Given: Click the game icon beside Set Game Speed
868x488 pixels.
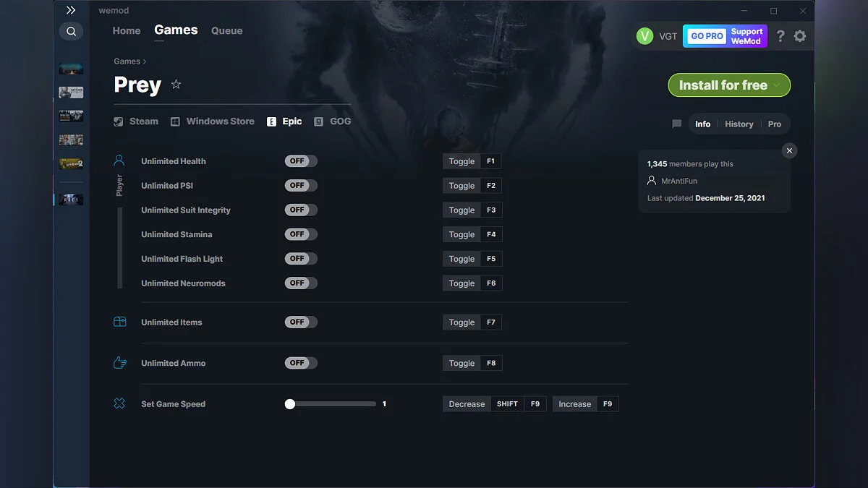Looking at the screenshot, I should click(x=119, y=403).
